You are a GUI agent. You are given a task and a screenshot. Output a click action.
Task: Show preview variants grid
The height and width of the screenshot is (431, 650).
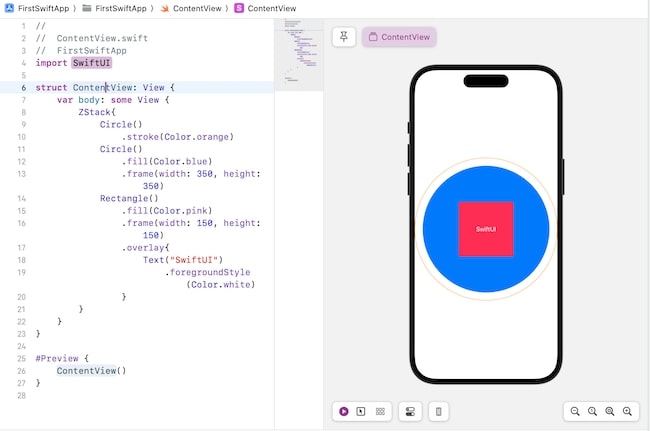click(x=379, y=411)
